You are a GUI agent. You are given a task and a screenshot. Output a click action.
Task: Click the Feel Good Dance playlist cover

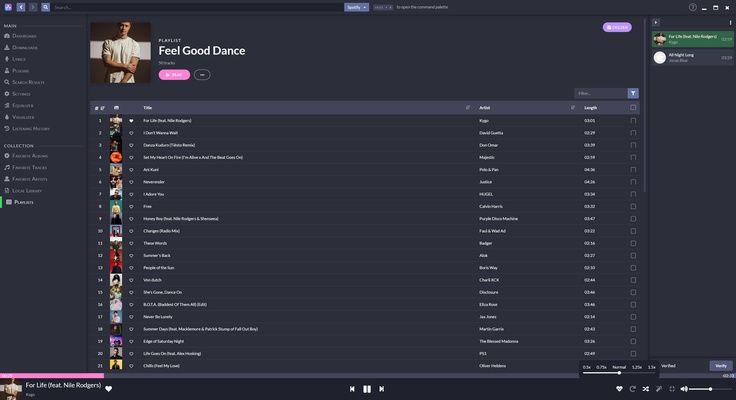(121, 53)
